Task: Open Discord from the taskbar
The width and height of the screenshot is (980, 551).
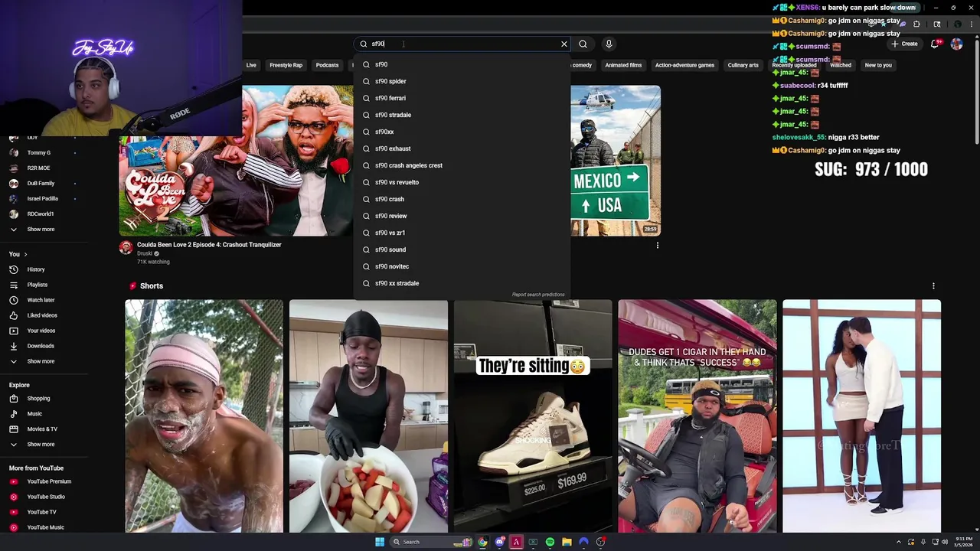Action: coord(499,542)
